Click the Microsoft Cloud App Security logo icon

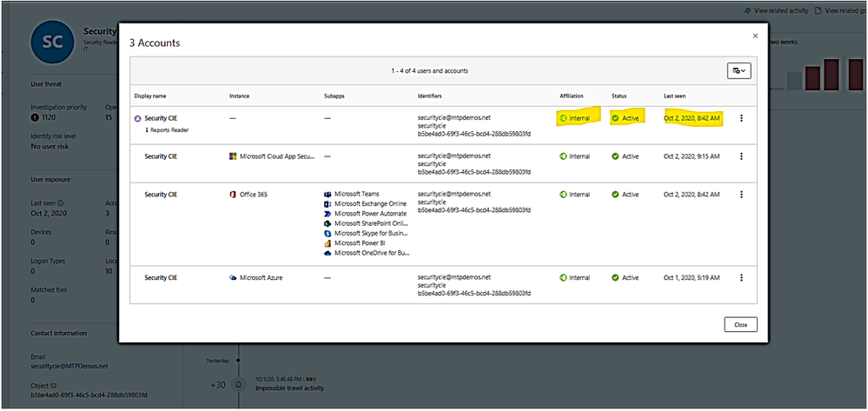pos(233,156)
